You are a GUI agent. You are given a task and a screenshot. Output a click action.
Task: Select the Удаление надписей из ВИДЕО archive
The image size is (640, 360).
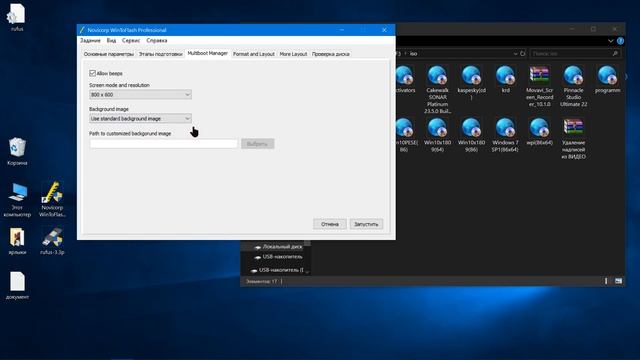click(573, 139)
